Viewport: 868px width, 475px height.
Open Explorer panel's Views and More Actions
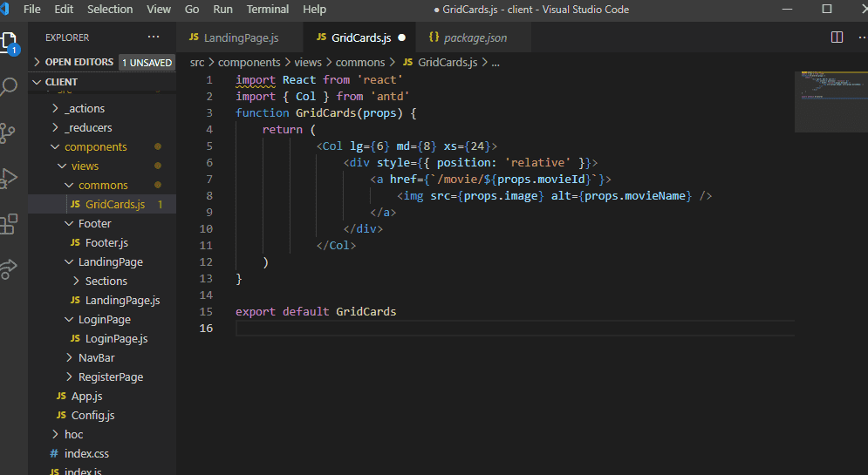tap(154, 37)
